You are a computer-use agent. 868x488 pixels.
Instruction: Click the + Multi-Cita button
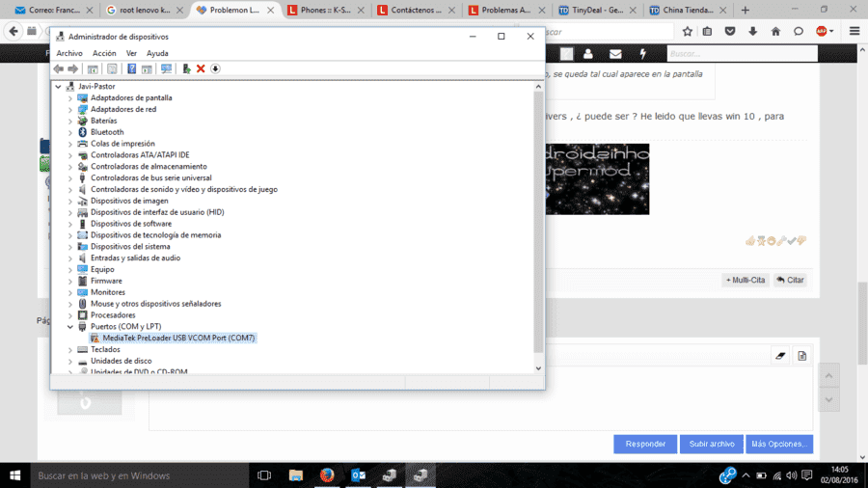coord(746,280)
